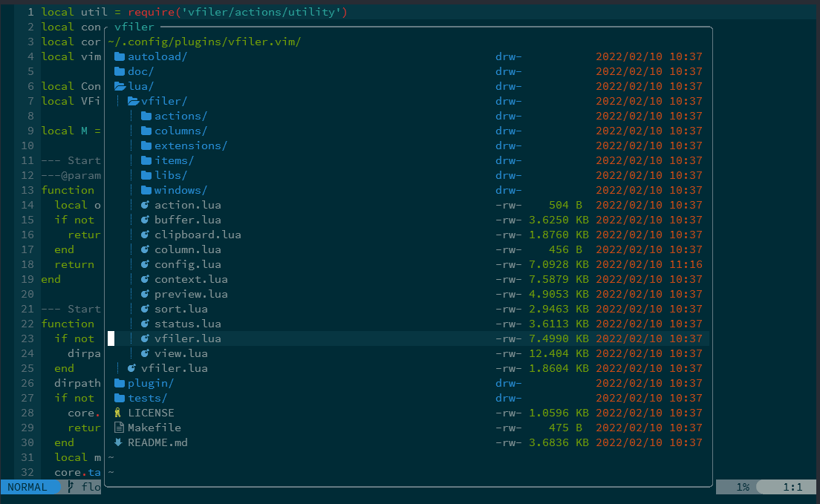
Task: Open the columns/ subfolder
Action: [180, 131]
